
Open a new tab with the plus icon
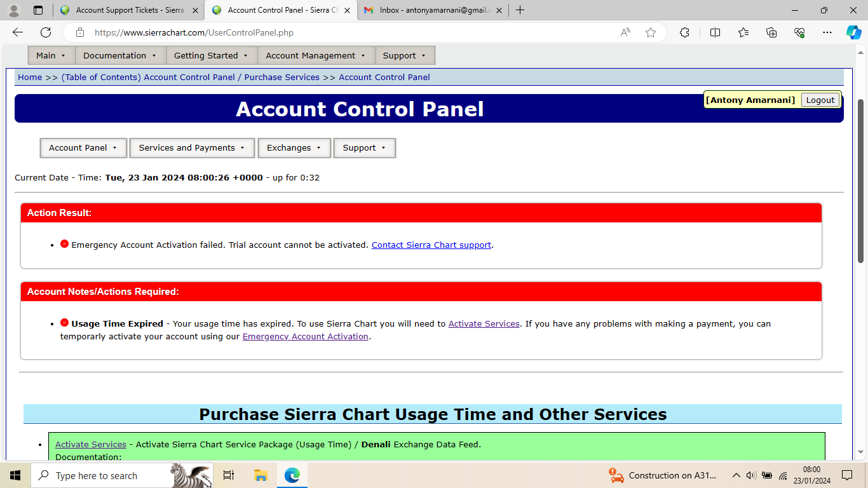pyautogui.click(x=520, y=10)
